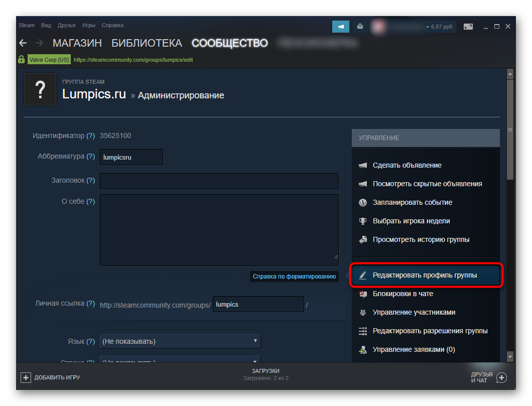Open Справка по форматированию link
532x406 pixels.
tap(294, 277)
